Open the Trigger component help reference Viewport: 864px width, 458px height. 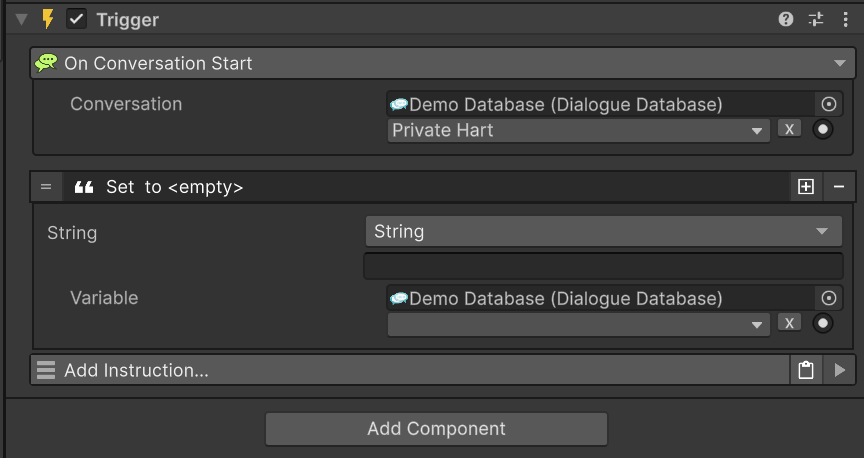[x=786, y=19]
